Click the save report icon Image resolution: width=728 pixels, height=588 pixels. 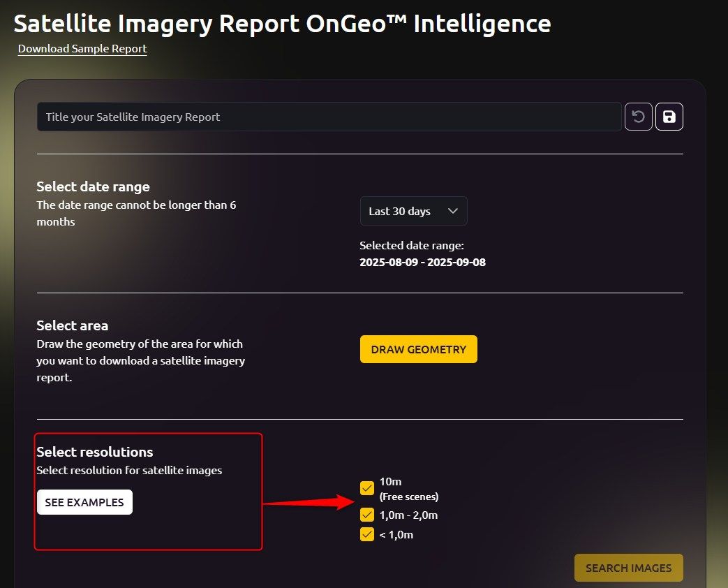[x=669, y=117]
